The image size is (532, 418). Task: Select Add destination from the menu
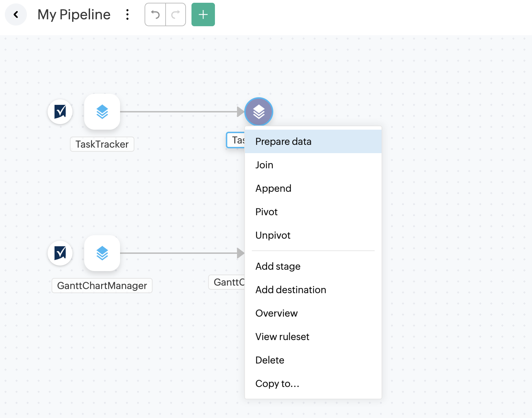290,290
